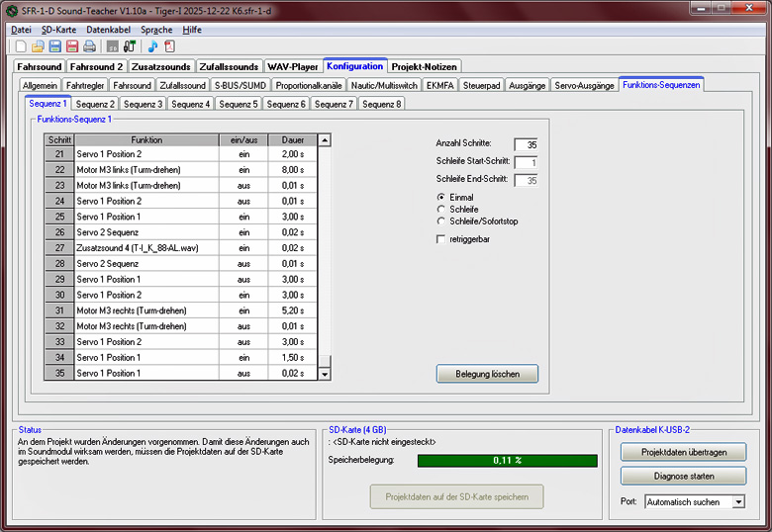Click the Anzahl Schritte input field
This screenshot has height=532, width=772.
[526, 144]
